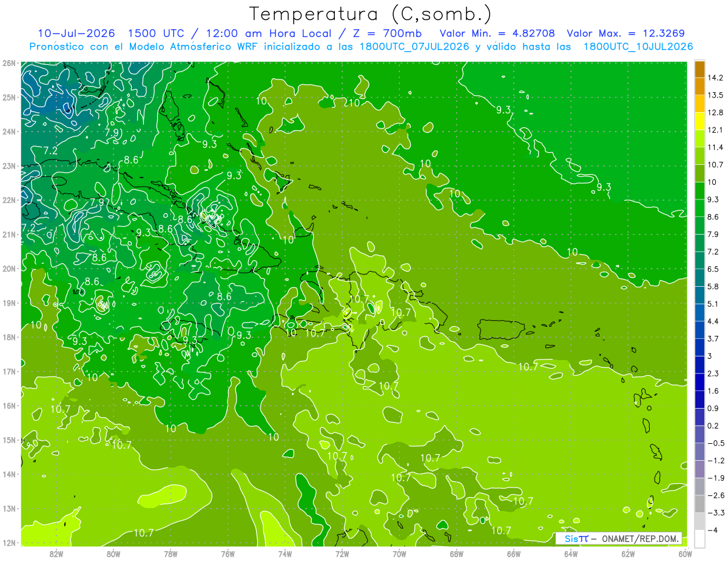
Task: Click the 0.2 value on the color scale
Action: click(x=713, y=426)
